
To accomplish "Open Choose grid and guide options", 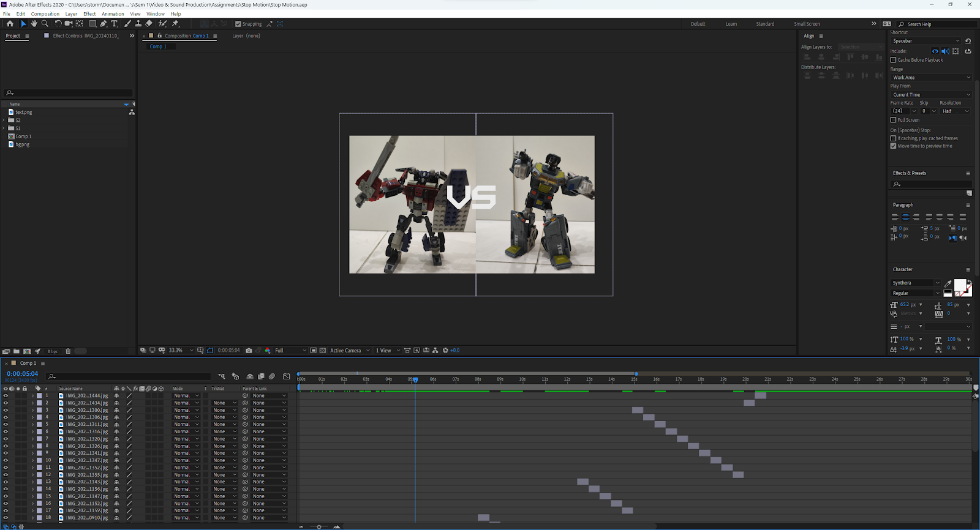I will (x=200, y=351).
